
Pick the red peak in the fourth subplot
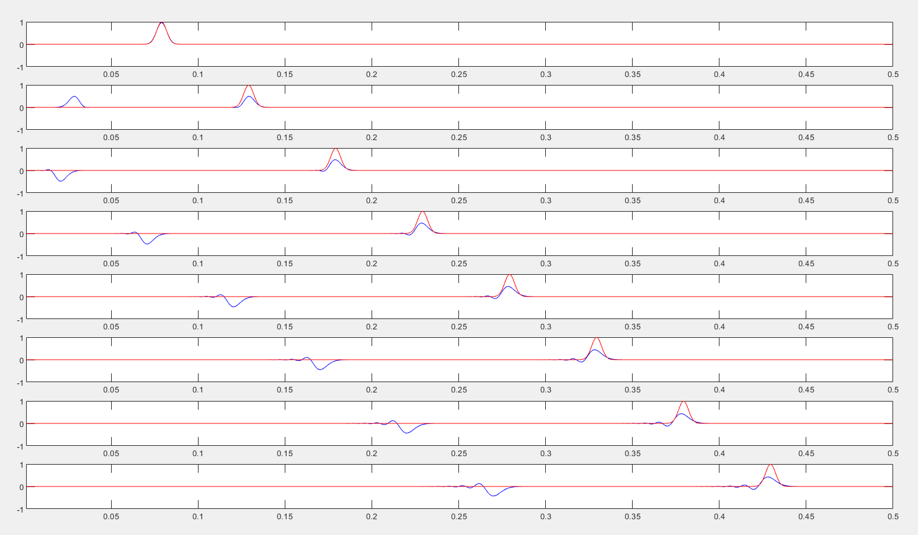click(x=423, y=213)
